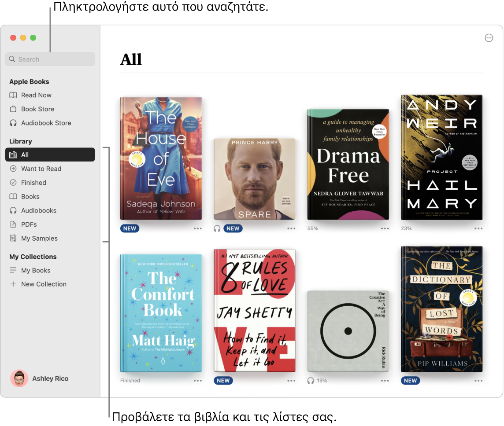Click the headphones icon under Spare
This screenshot has height=426, width=504.
pyautogui.click(x=217, y=228)
